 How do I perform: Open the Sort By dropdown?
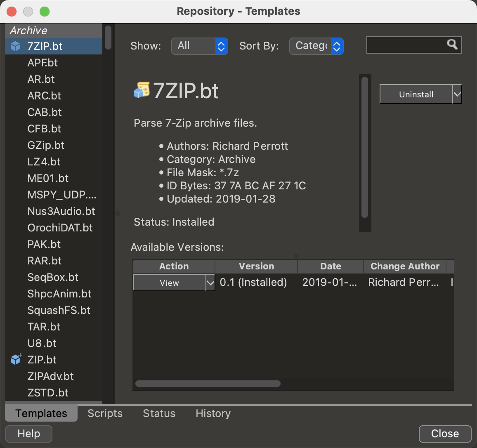[316, 46]
